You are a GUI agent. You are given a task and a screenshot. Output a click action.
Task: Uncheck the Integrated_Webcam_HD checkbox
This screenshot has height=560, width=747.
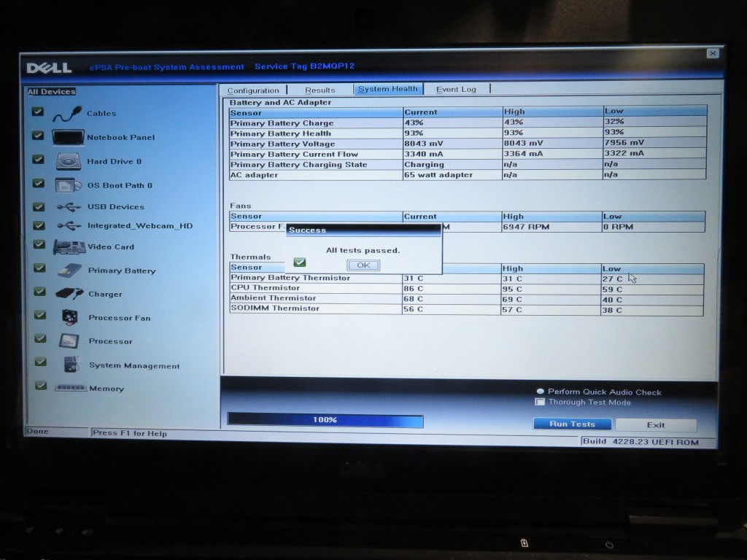[39, 225]
